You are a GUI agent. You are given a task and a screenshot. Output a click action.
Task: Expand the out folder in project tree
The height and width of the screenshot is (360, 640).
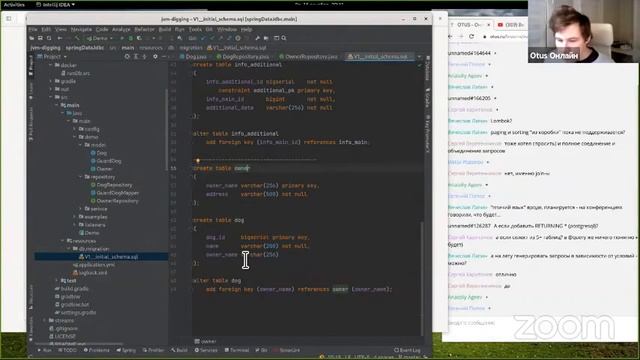(51, 89)
